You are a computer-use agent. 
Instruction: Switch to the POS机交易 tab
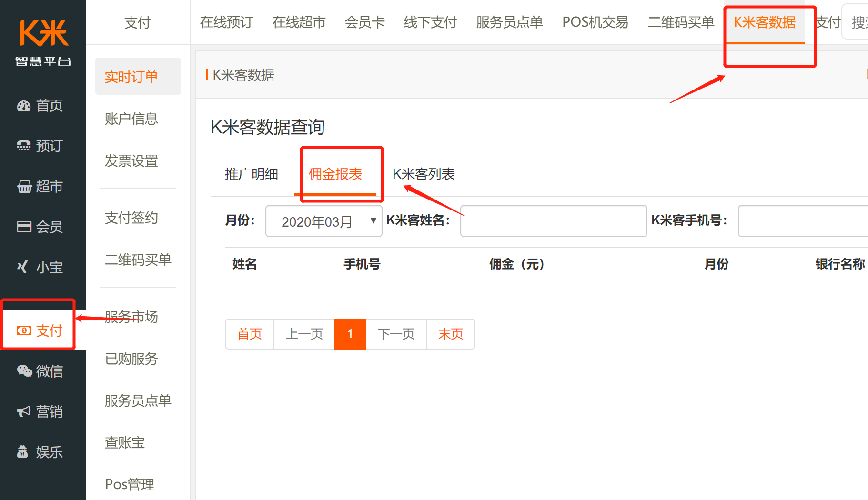pos(595,22)
